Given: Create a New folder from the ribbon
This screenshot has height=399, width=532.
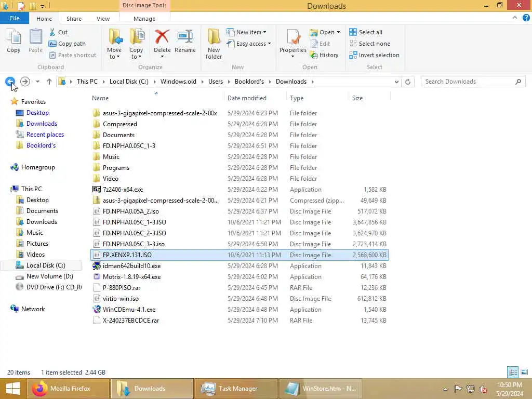Looking at the screenshot, I should click(214, 44).
